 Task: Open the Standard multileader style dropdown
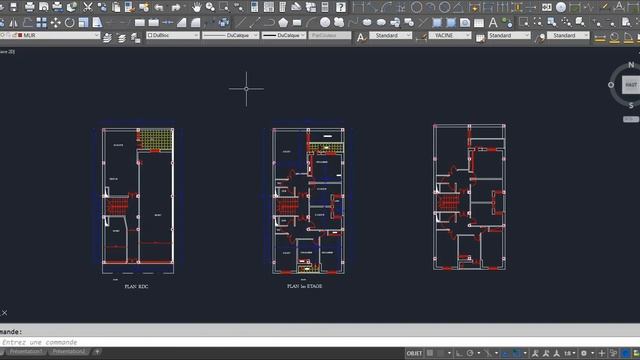pyautogui.click(x=568, y=36)
